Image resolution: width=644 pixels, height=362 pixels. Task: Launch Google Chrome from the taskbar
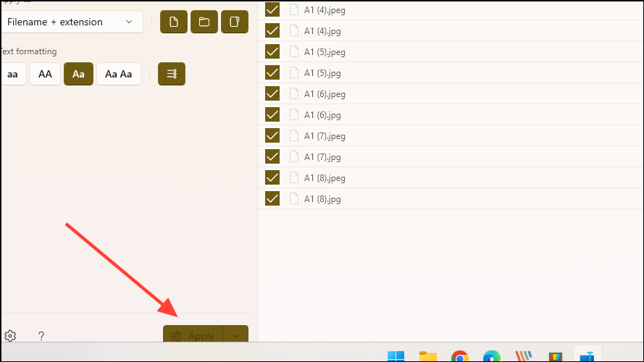(459, 355)
